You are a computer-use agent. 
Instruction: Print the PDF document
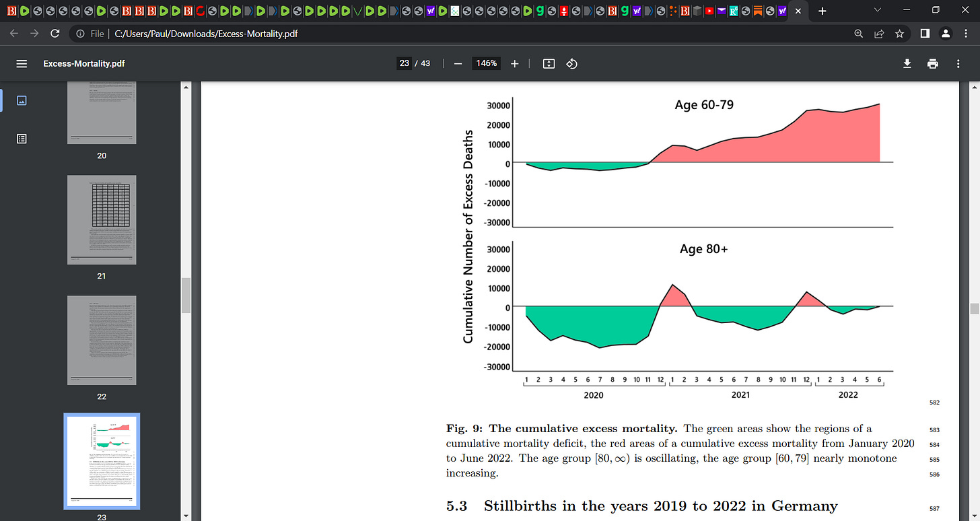932,63
